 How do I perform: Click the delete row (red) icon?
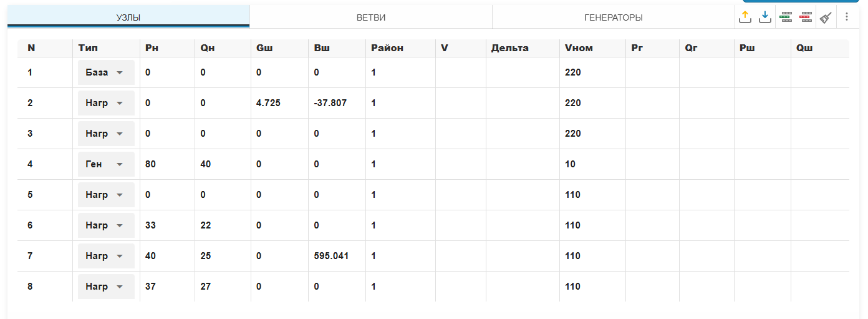806,17
